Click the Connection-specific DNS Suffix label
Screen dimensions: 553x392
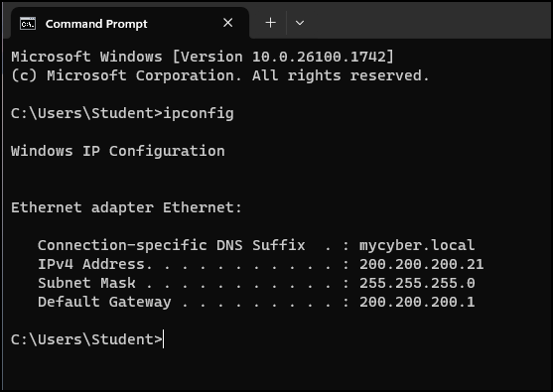coord(172,246)
